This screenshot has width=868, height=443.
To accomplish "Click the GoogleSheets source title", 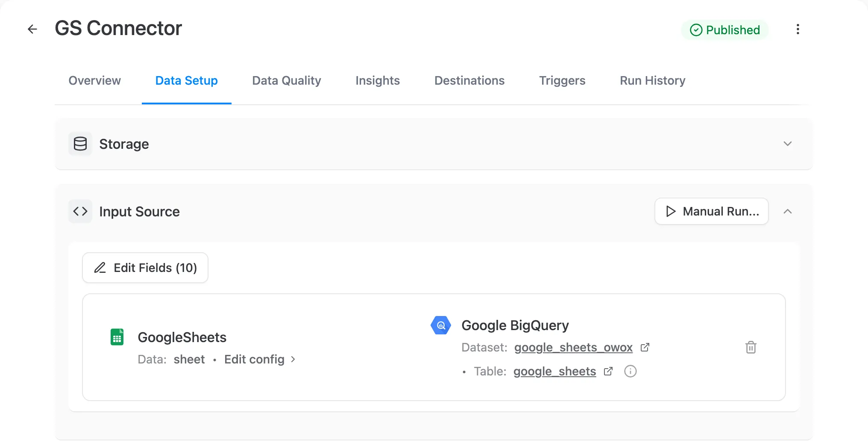I will pyautogui.click(x=182, y=337).
